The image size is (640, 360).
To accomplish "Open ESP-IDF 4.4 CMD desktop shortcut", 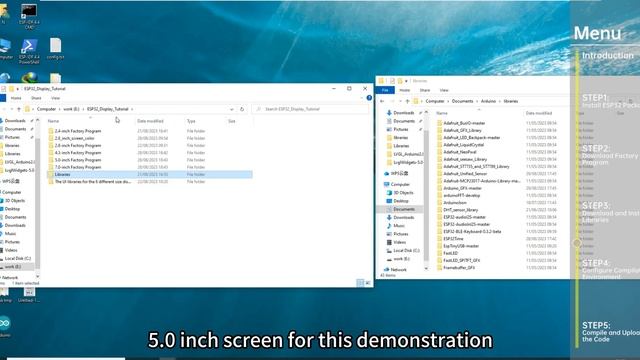I will (29, 16).
